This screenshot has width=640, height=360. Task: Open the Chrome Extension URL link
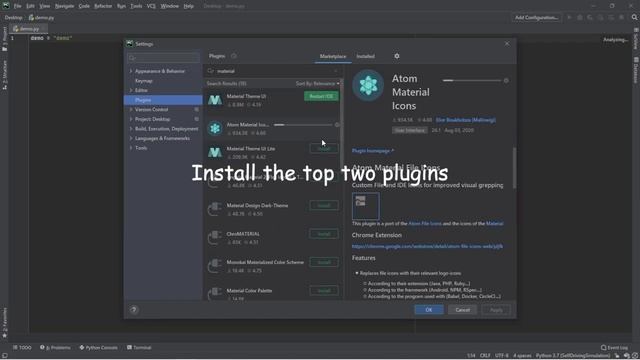pos(427,246)
